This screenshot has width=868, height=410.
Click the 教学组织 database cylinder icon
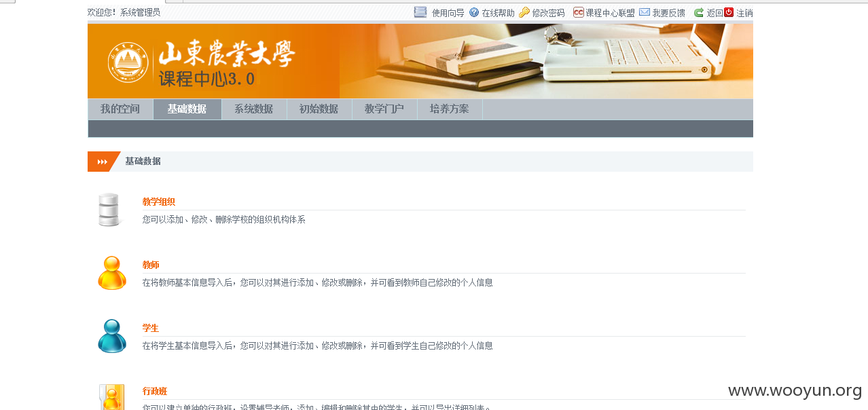[109, 210]
